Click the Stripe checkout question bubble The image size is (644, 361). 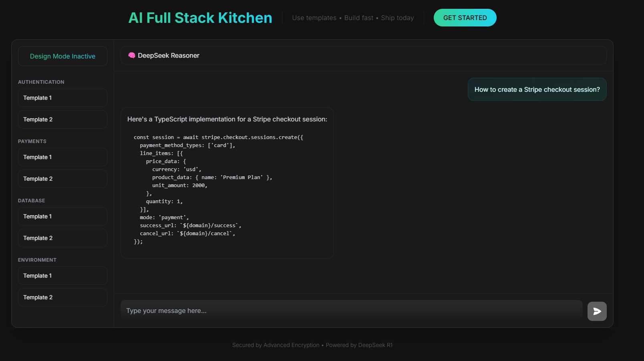pos(537,90)
